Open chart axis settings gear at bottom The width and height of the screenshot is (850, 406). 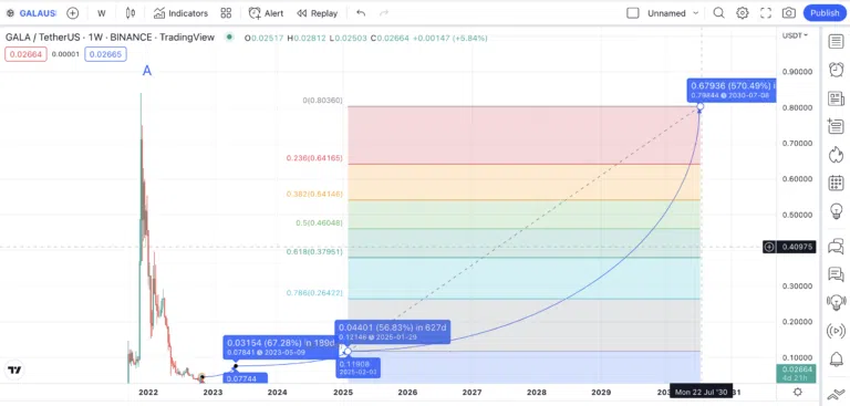[797, 391]
